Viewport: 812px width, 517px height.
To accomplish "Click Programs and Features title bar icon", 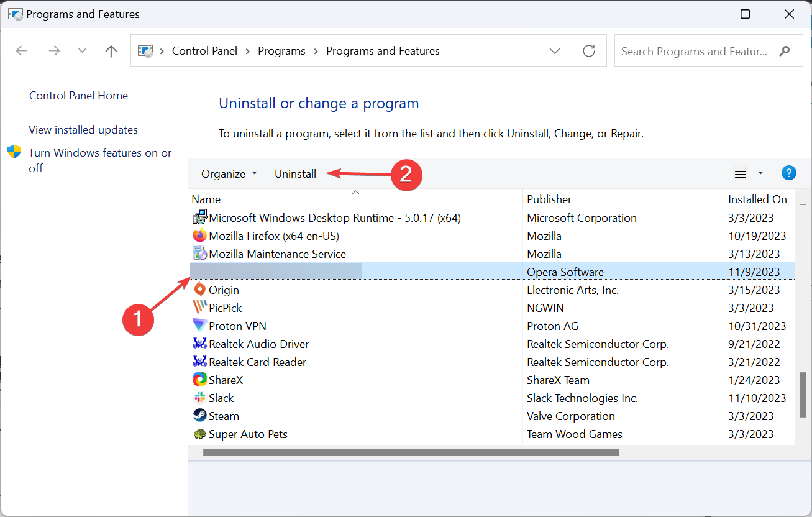I will tap(16, 14).
